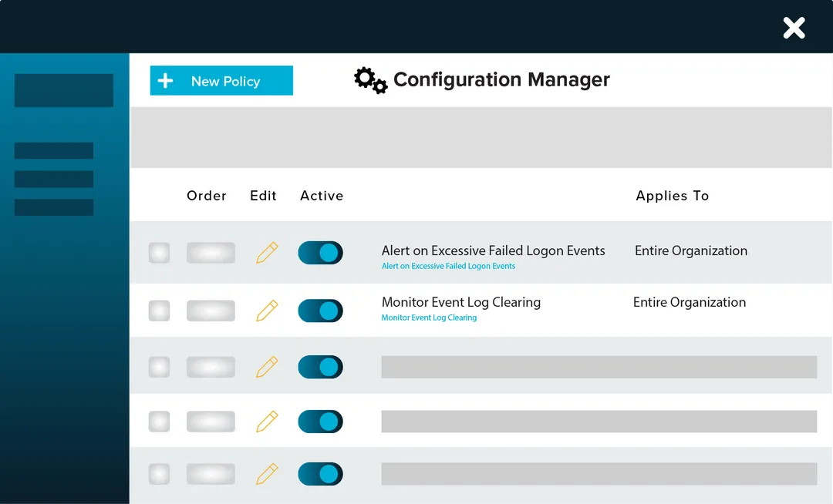Screen dimensions: 833x504
Task: Click order field of Alert on Excessive Failed Logon Events
Action: coord(211,253)
